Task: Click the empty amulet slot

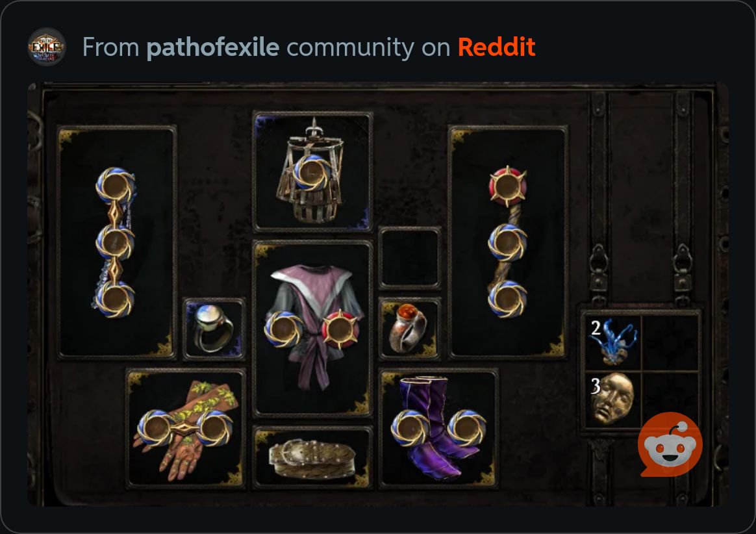Action: [x=410, y=259]
